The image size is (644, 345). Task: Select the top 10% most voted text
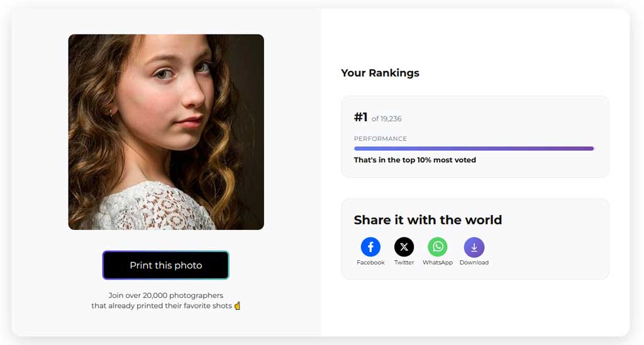(415, 160)
